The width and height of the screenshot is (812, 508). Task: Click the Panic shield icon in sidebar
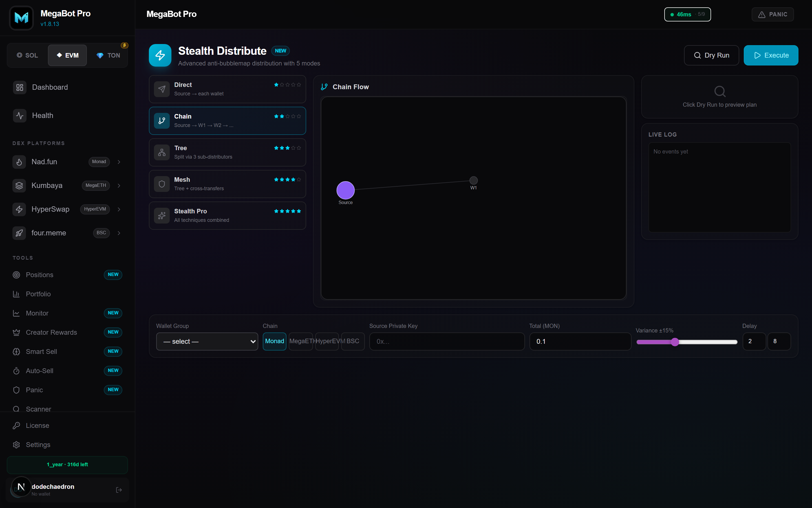16,390
